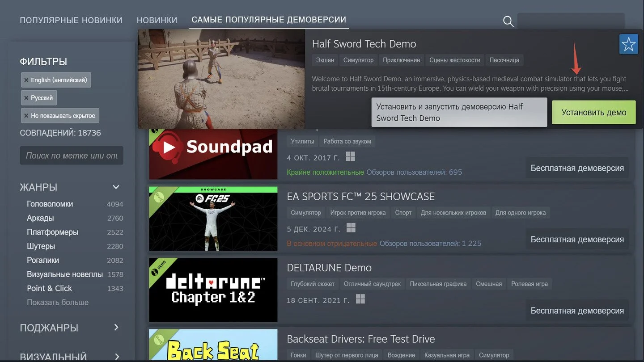This screenshot has height=362, width=644.
Task: Click EA FC 25's В основном отрицательные review summary
Action: pos(332,244)
